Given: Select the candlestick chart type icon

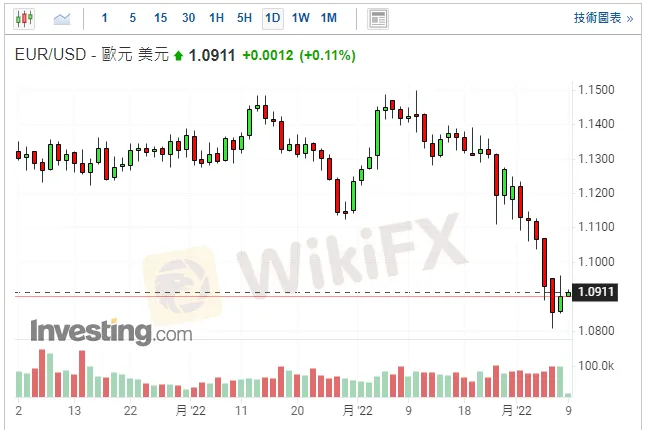Looking at the screenshot, I should click(x=25, y=18).
